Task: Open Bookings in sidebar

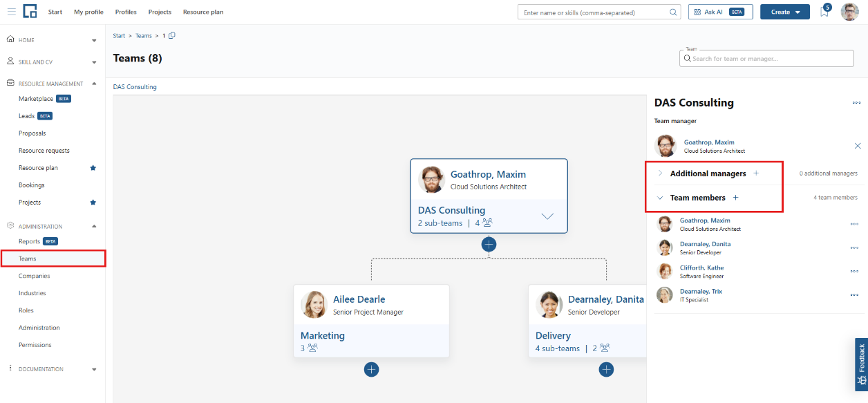Action: coord(32,185)
